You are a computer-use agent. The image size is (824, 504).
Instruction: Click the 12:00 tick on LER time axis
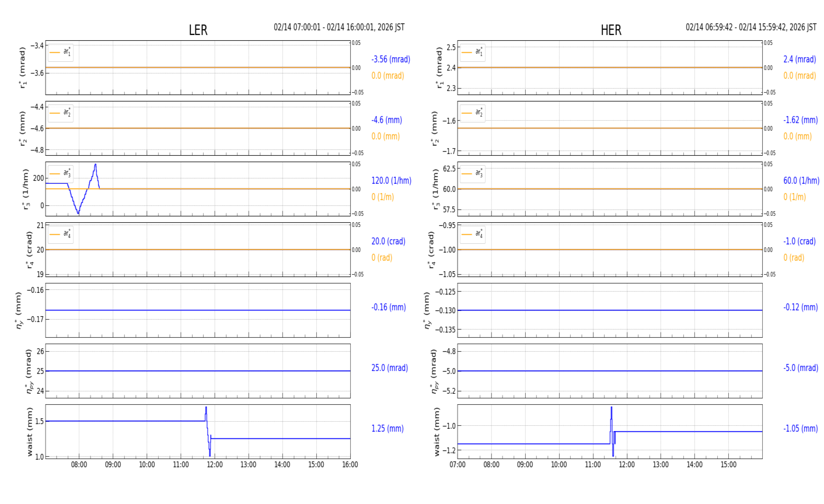pyautogui.click(x=215, y=465)
